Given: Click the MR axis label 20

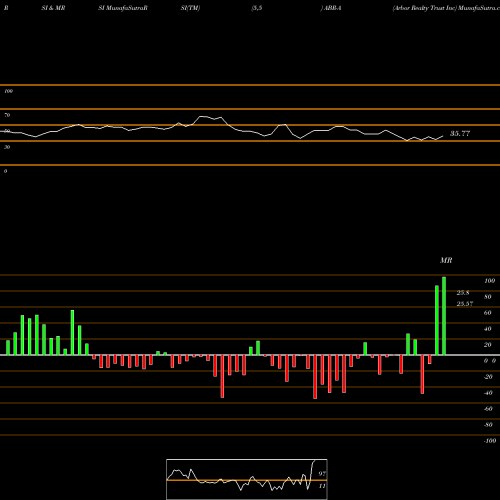Looking at the screenshot, I should tap(488, 345).
